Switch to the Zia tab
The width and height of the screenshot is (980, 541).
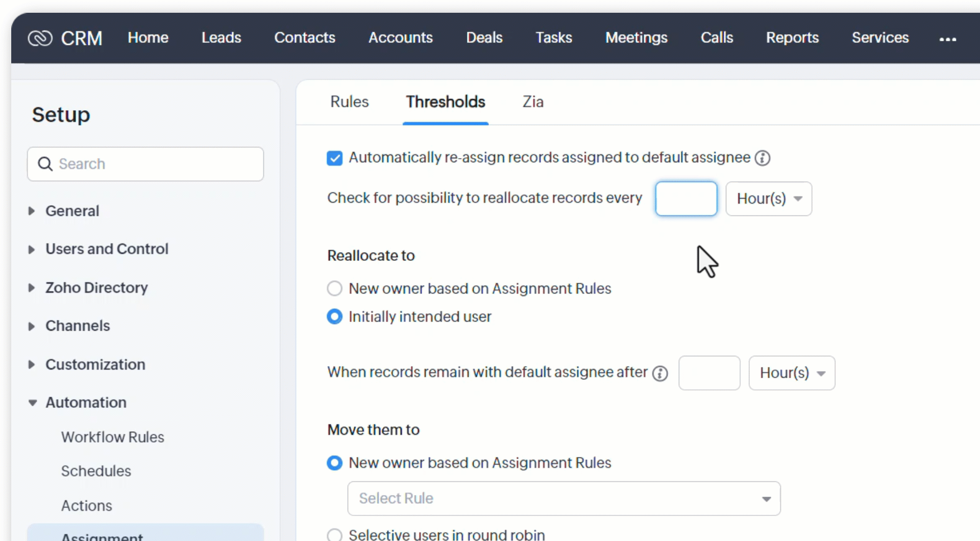[x=532, y=102]
